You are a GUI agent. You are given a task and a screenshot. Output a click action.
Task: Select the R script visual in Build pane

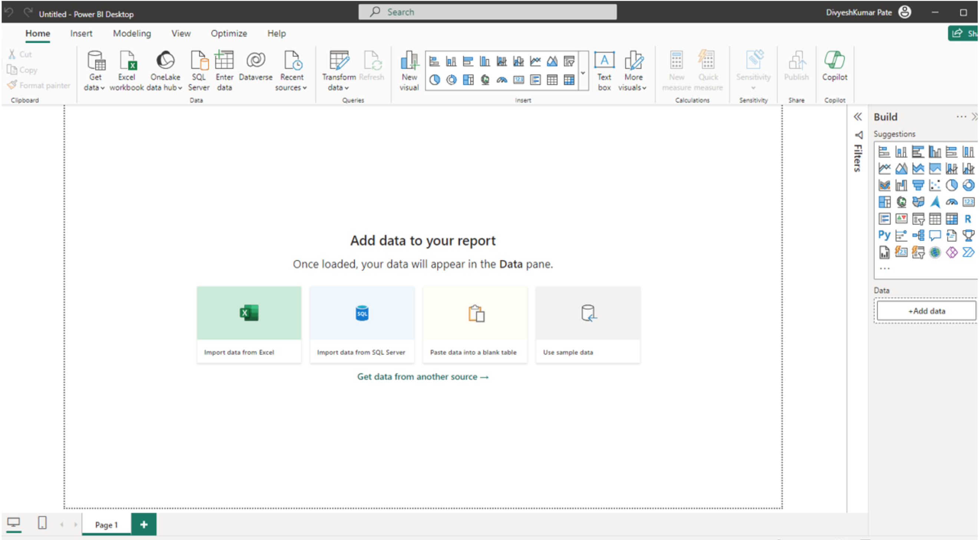click(968, 219)
